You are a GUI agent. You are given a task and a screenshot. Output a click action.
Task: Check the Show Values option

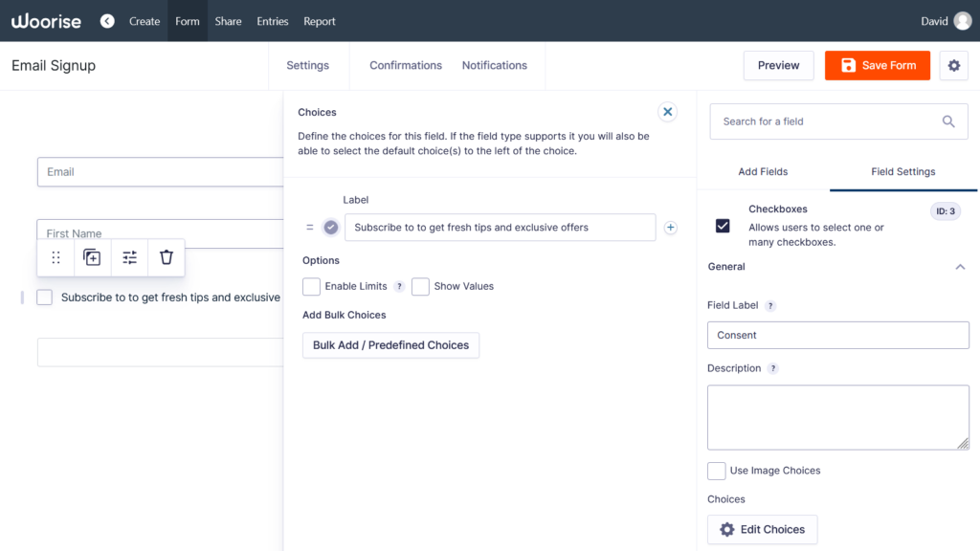(420, 286)
